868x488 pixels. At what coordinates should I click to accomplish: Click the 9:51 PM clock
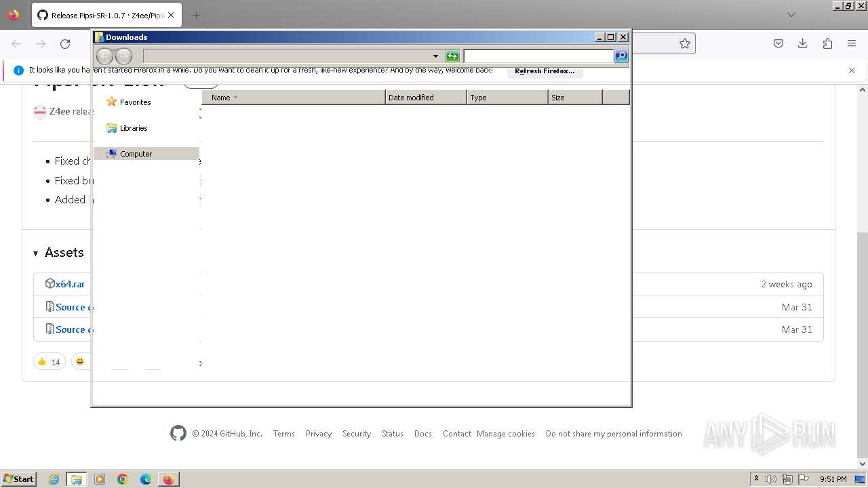(x=833, y=479)
